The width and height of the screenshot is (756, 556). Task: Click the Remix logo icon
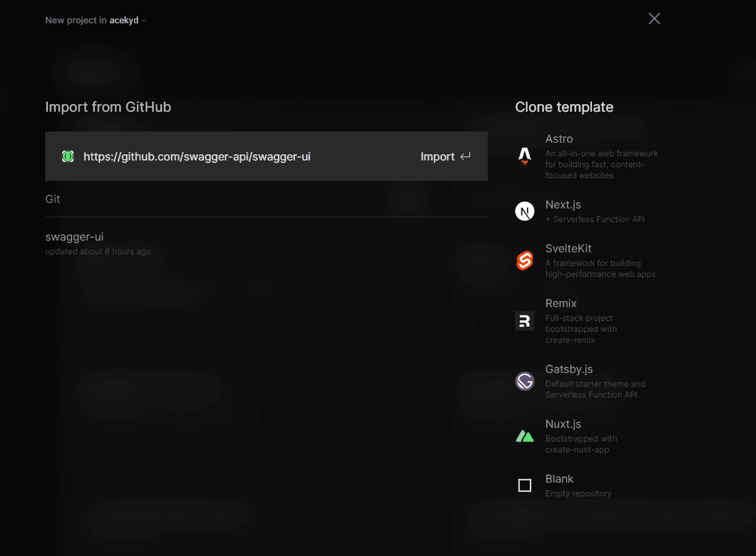525,321
